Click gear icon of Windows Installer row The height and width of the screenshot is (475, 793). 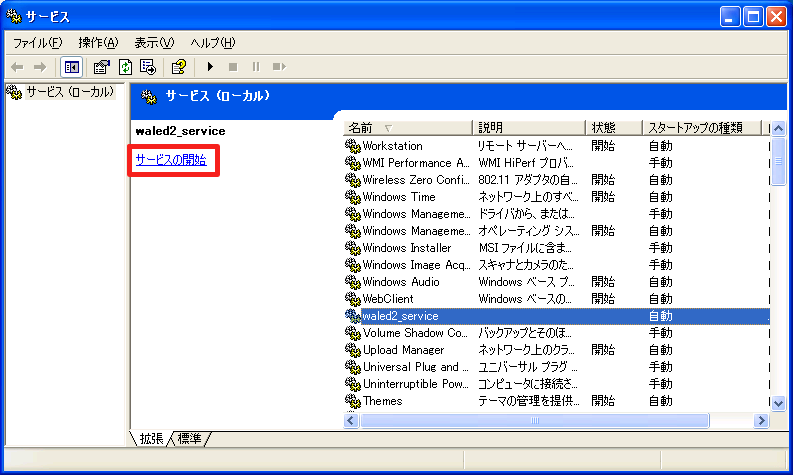click(x=353, y=248)
